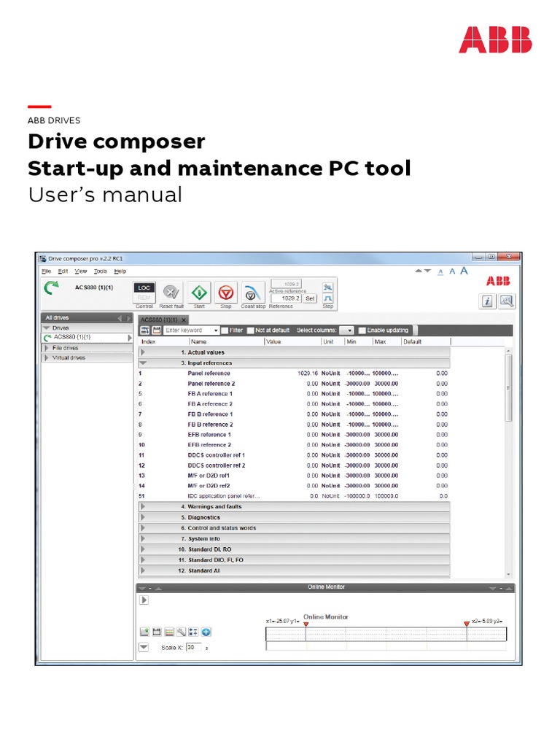Click the LOC control button

(x=144, y=287)
